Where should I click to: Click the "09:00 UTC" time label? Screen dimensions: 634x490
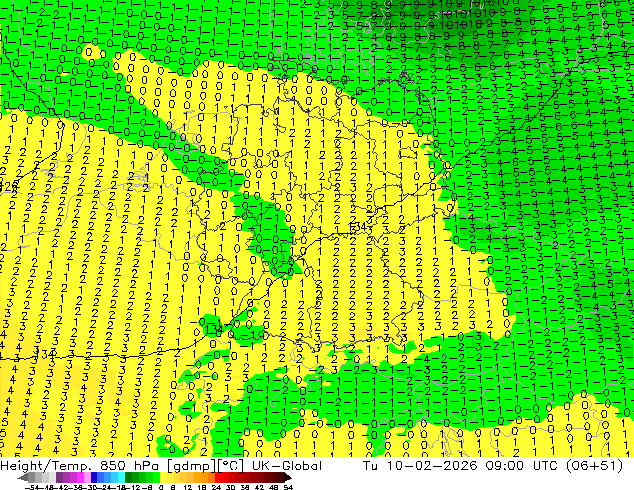(521, 466)
